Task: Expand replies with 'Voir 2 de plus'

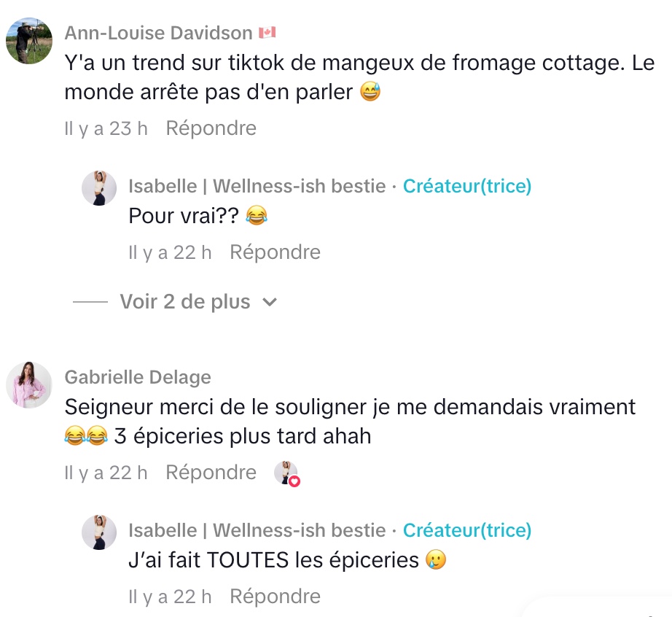Action: click(x=184, y=301)
